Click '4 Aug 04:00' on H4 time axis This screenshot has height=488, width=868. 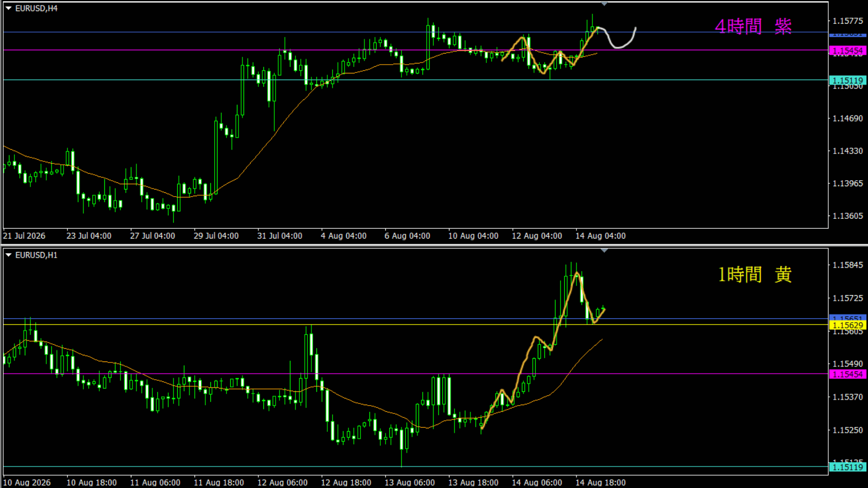tap(343, 236)
